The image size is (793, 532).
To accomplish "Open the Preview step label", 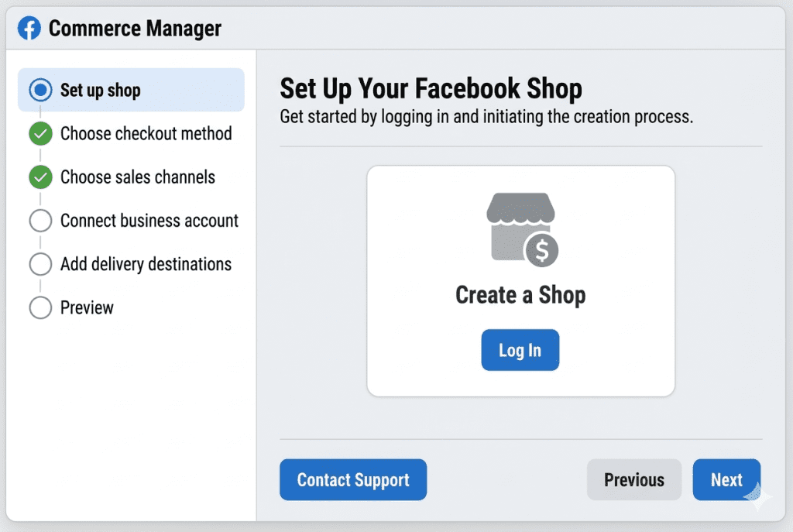I will (87, 307).
